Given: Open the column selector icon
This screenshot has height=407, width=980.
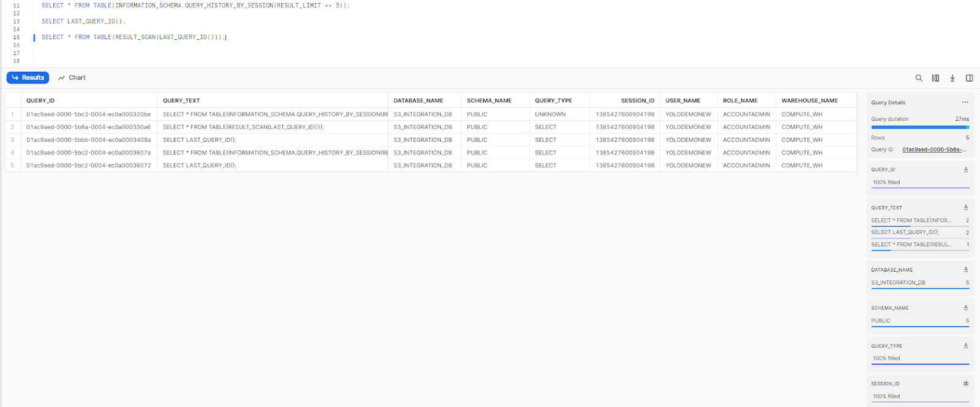Looking at the screenshot, I should (x=935, y=78).
